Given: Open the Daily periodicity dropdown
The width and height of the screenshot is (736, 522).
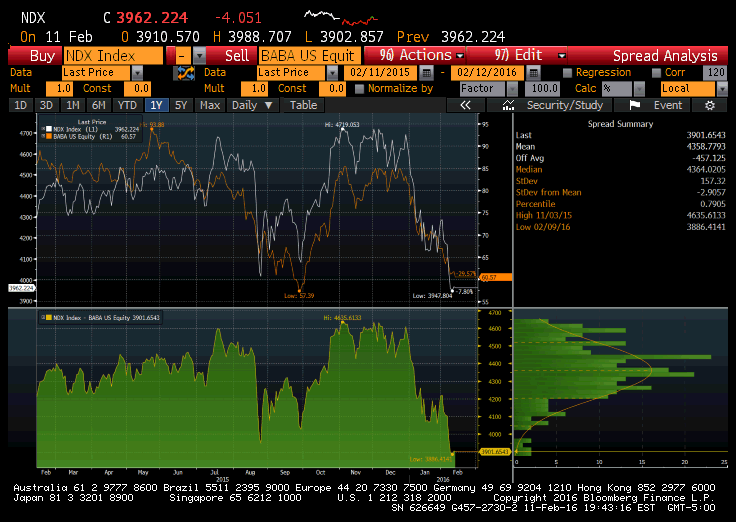Looking at the screenshot, I should 253,105.
